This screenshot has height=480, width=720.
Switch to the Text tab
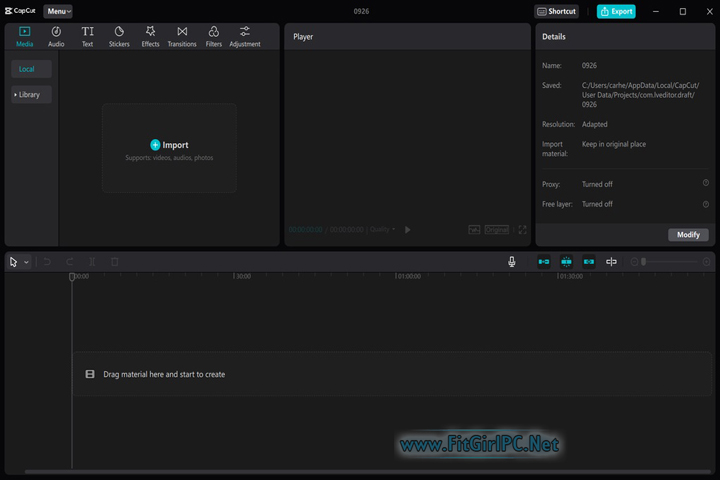pyautogui.click(x=87, y=37)
